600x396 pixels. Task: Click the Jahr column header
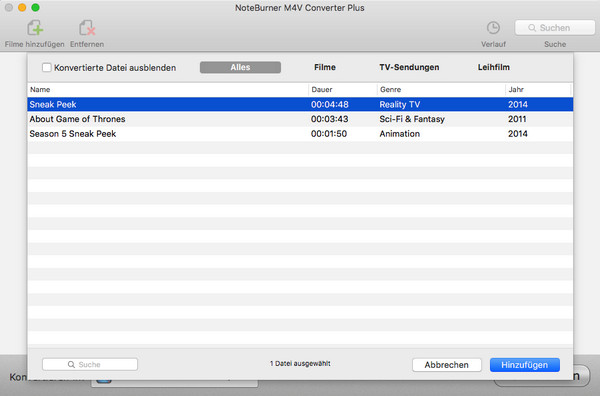click(x=538, y=90)
